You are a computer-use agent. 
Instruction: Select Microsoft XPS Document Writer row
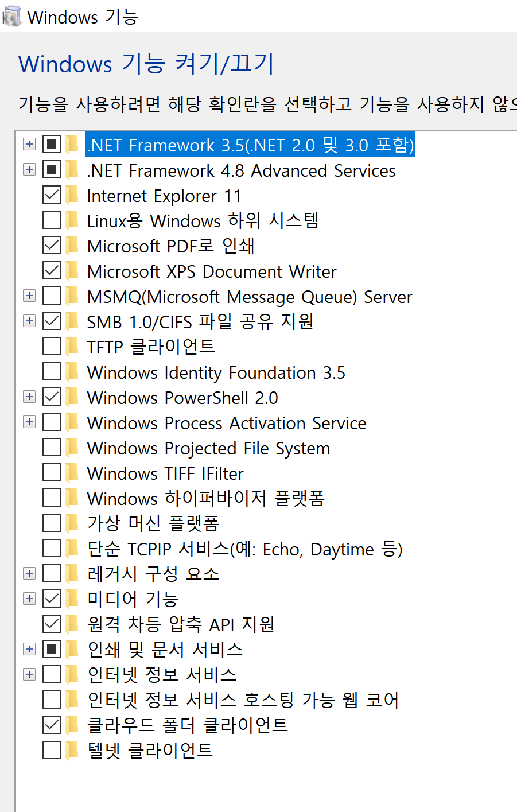tap(212, 271)
